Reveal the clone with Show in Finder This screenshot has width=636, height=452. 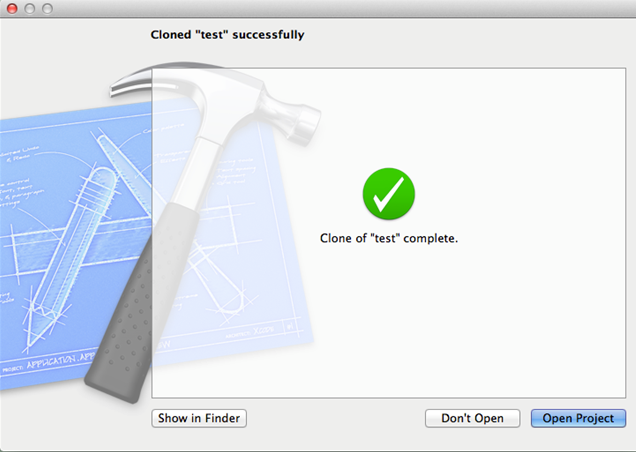click(199, 418)
